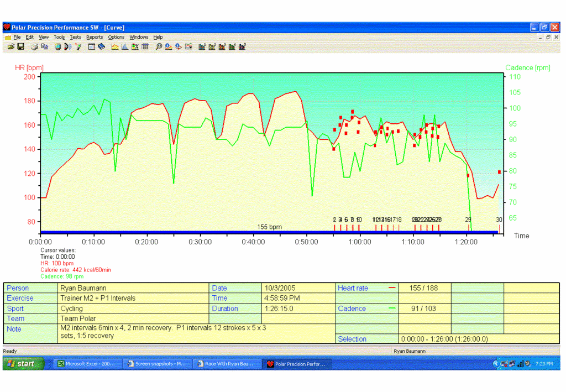Save the exercise with the floppy disk icon
The height and width of the screenshot is (392, 566).
click(x=20, y=46)
